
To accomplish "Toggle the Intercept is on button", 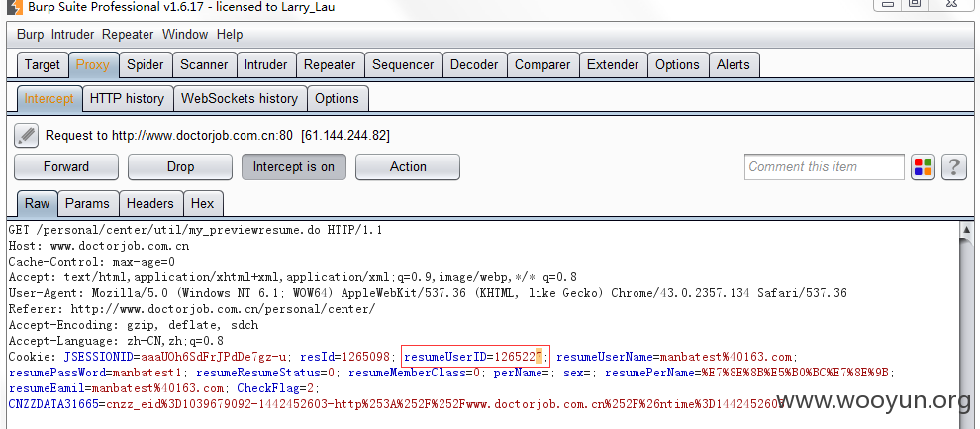I will coord(294,167).
